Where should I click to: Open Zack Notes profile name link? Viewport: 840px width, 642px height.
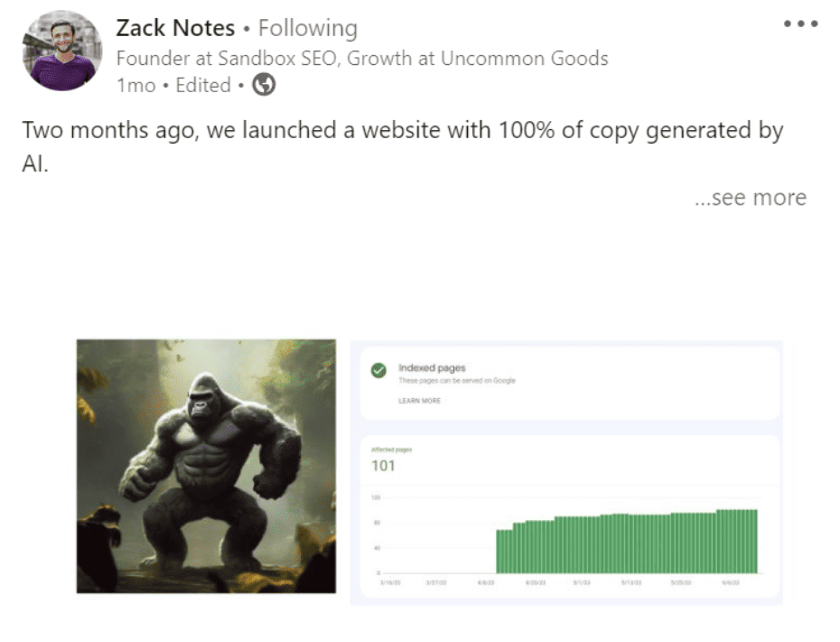(x=175, y=29)
